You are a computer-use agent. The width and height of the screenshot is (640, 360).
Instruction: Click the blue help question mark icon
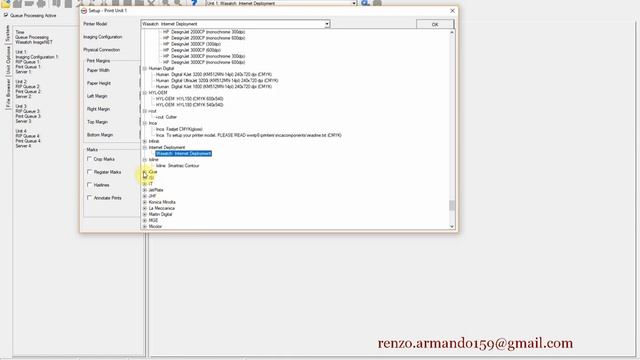click(194, 3)
